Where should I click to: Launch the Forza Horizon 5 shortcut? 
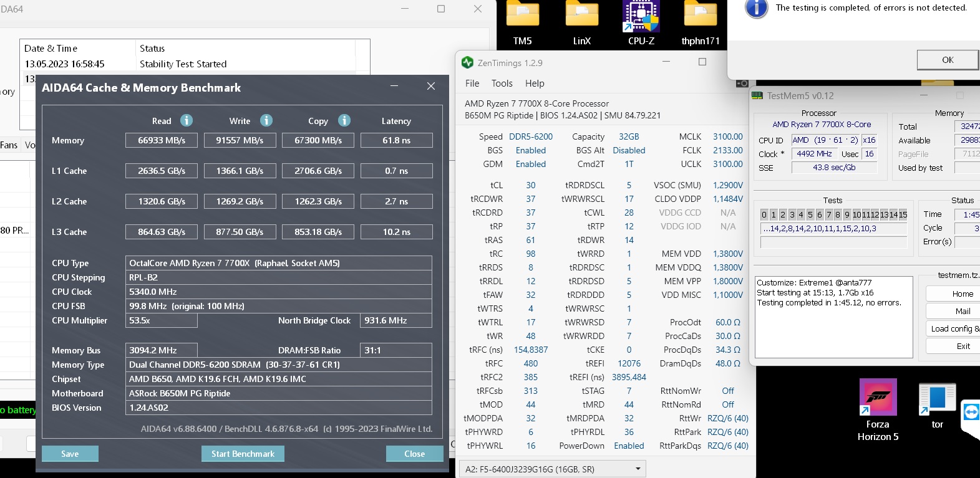878,410
